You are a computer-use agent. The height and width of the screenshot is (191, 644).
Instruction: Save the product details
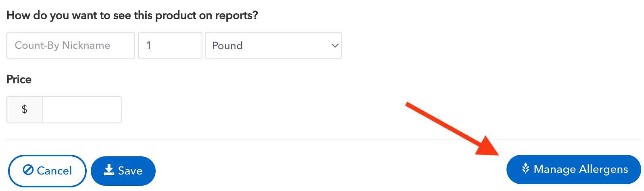pos(123,171)
